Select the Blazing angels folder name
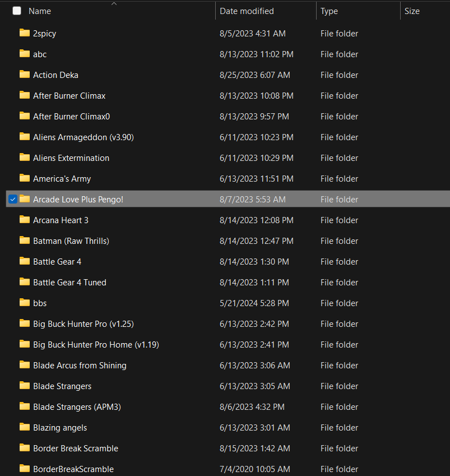The height and width of the screenshot is (476, 450). pos(60,428)
